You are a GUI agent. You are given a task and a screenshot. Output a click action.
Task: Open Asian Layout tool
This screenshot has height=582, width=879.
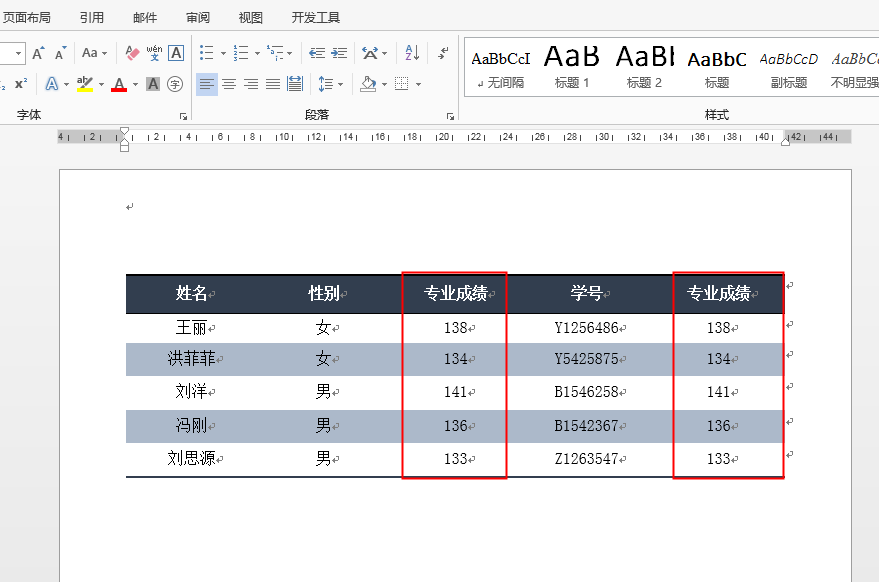pyautogui.click(x=370, y=53)
